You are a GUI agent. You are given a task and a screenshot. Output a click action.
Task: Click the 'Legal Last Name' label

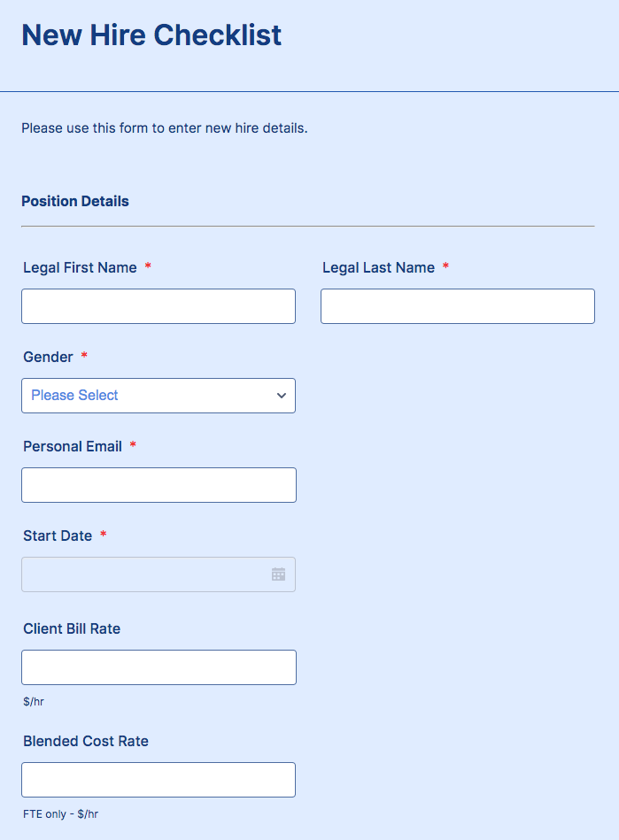point(378,267)
